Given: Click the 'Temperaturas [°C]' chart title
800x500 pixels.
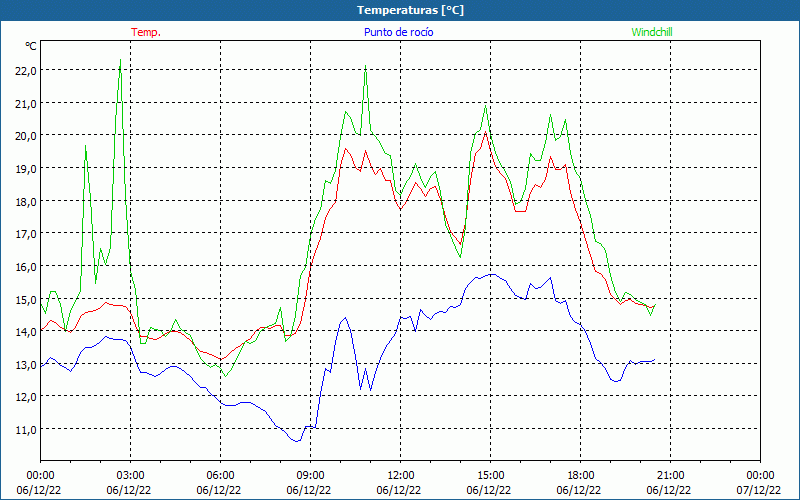Looking at the screenshot, I should click(410, 10).
